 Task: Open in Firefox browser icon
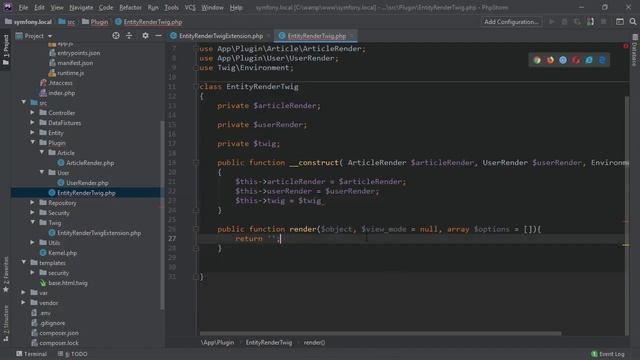point(550,60)
